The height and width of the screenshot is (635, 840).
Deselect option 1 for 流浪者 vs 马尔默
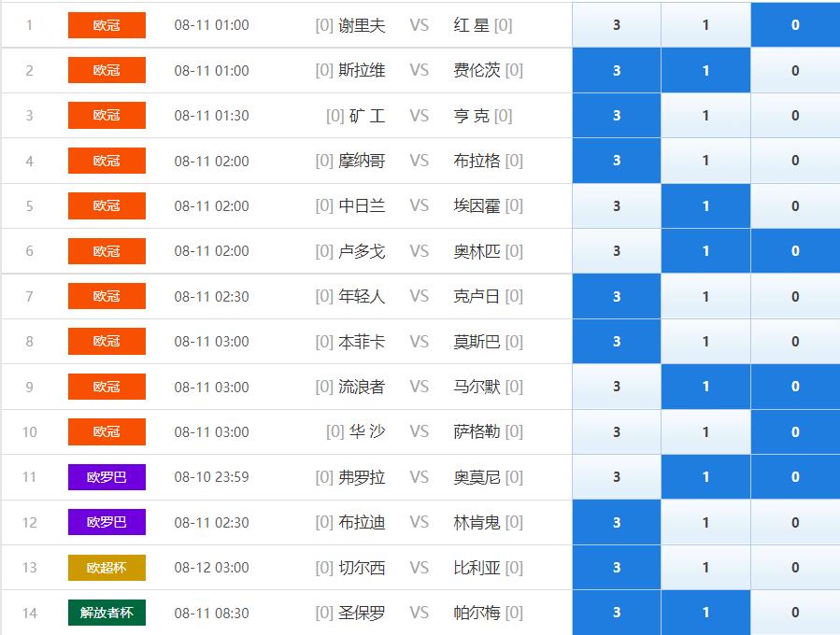click(x=705, y=387)
